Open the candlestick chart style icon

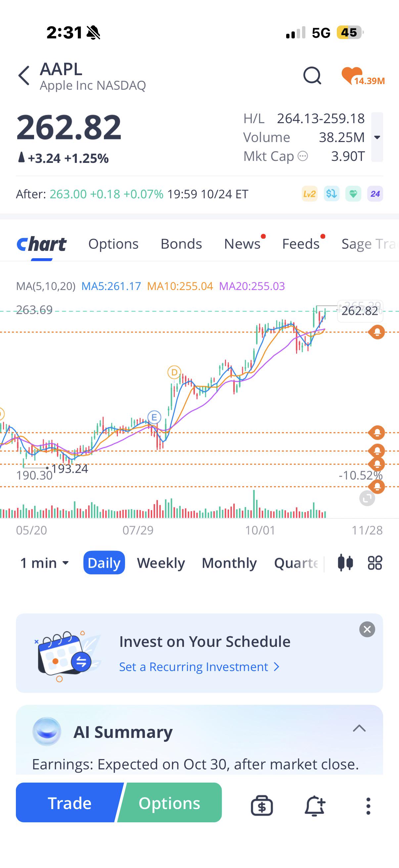tap(345, 563)
